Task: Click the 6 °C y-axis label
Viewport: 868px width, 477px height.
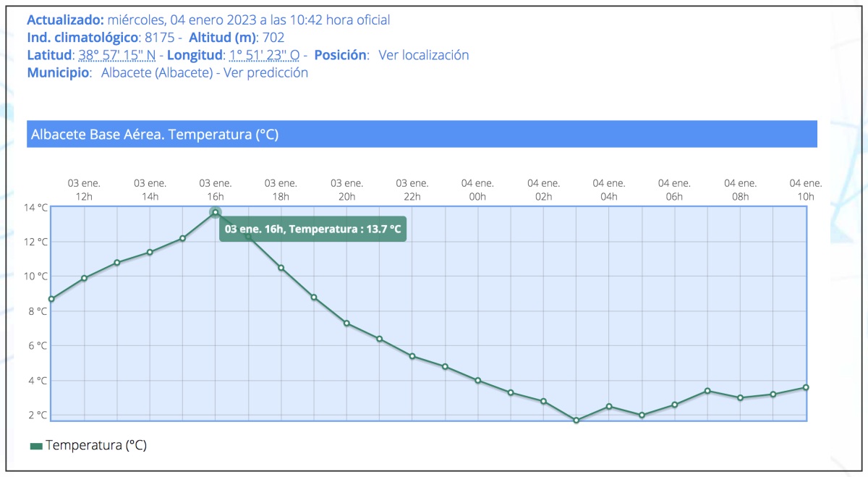Action: click(39, 346)
